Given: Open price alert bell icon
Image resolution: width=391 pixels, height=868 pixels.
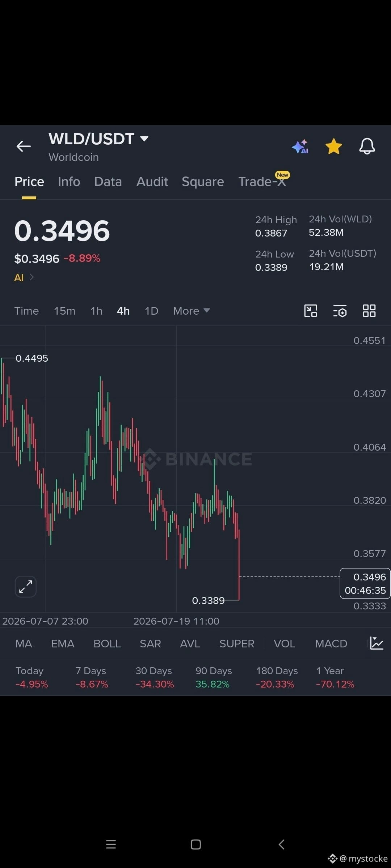Looking at the screenshot, I should coord(367,146).
